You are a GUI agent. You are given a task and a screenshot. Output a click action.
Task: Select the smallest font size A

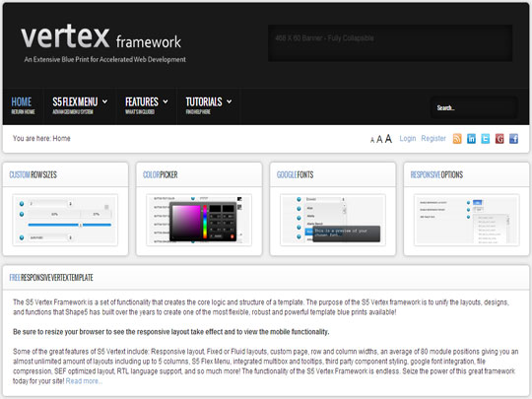[372, 140]
